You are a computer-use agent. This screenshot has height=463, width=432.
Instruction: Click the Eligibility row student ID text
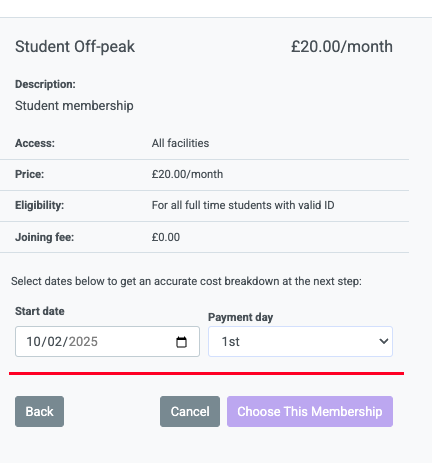pos(243,205)
